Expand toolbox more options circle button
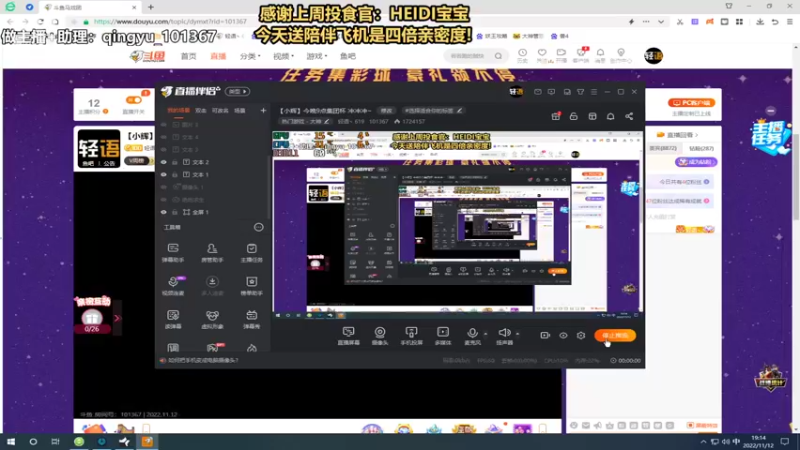Screen dimensions: 800x450 coord(259,227)
